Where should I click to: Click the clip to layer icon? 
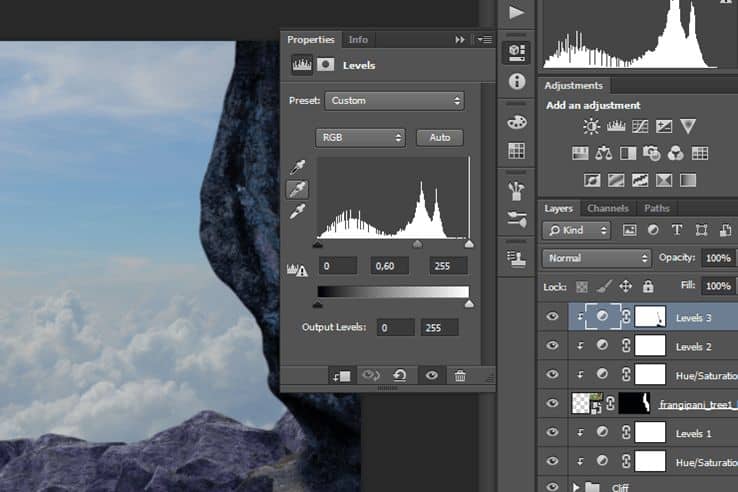pyautogui.click(x=342, y=376)
